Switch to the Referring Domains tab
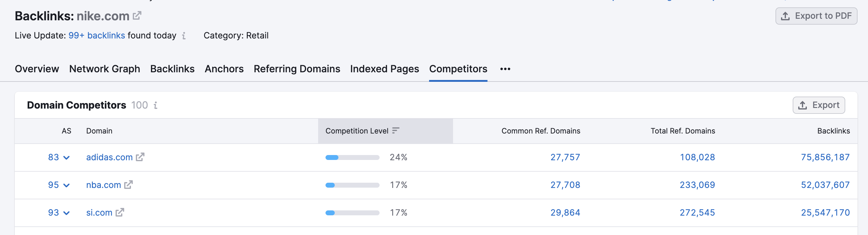868x235 pixels. click(x=297, y=69)
